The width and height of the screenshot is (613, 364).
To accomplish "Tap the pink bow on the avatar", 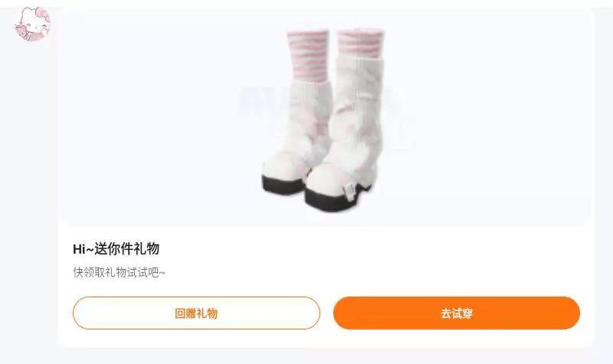I will tap(42, 15).
